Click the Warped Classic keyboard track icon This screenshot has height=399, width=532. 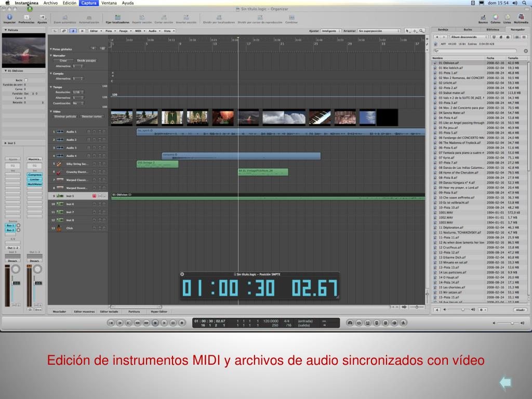pyautogui.click(x=60, y=180)
